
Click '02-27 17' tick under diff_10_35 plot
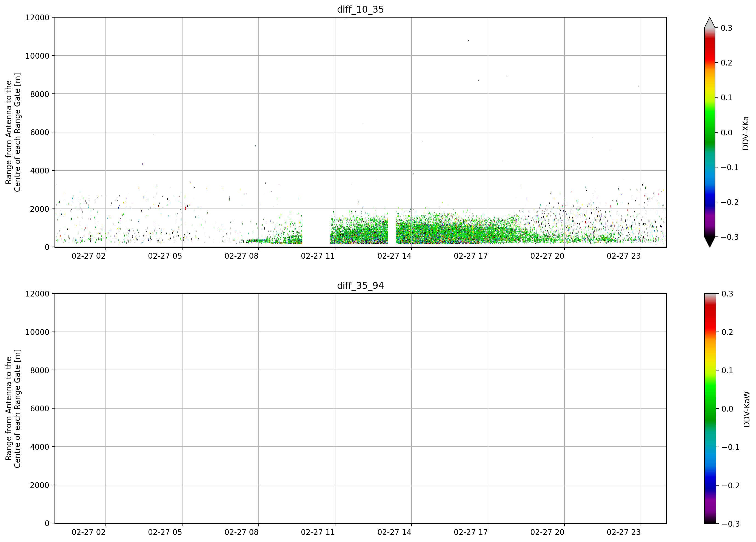[x=471, y=256]
